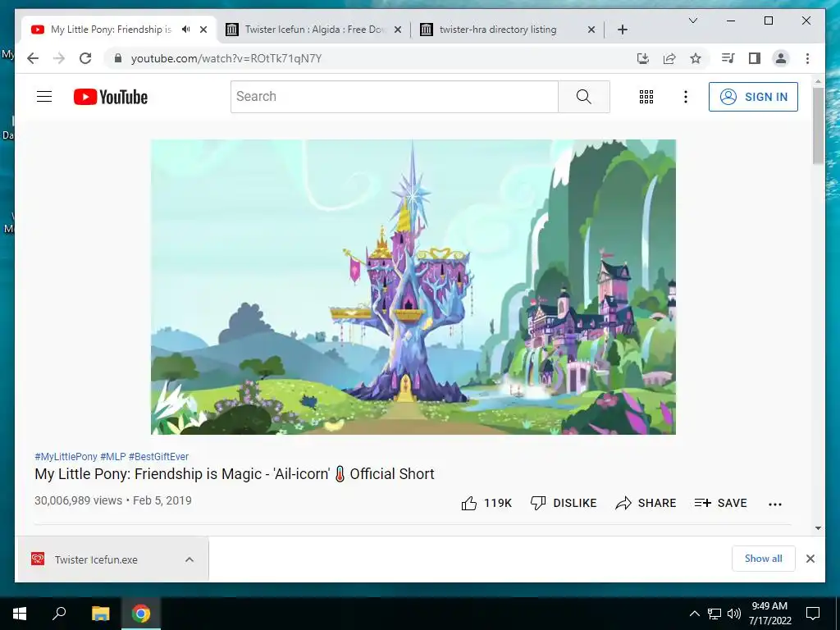
Task: Focus the YouTube Search field
Action: [395, 97]
